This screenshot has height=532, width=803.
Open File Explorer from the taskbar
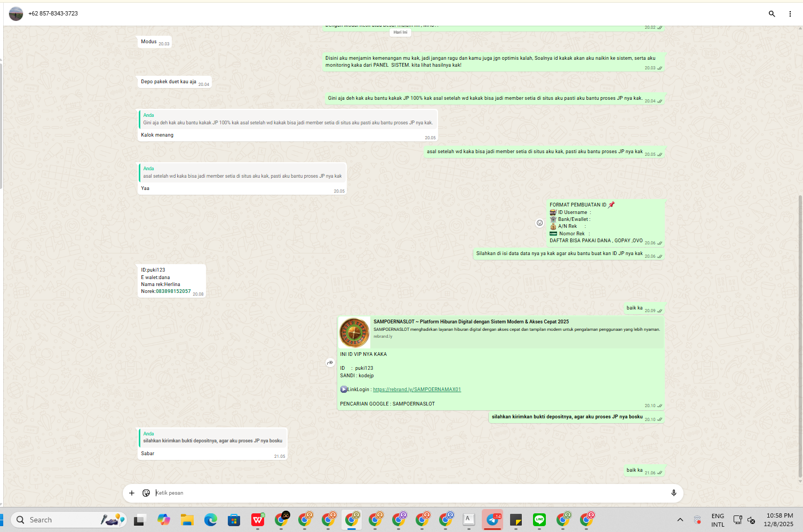187,520
